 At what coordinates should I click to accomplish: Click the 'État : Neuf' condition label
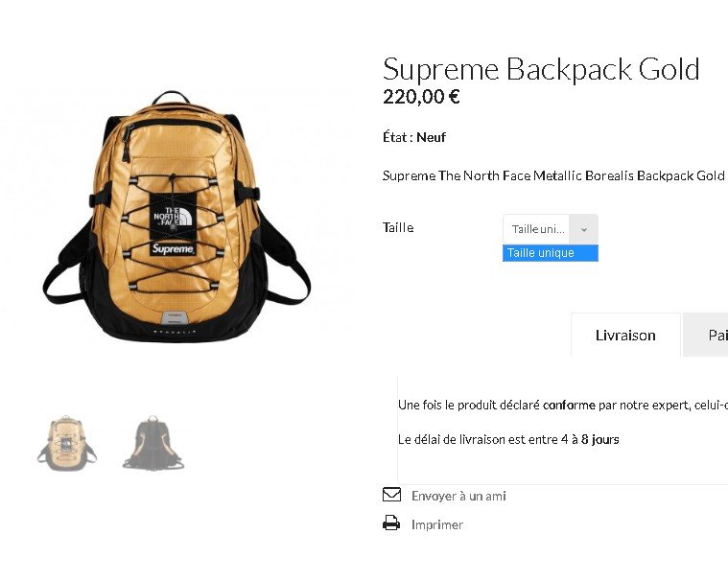(x=414, y=137)
